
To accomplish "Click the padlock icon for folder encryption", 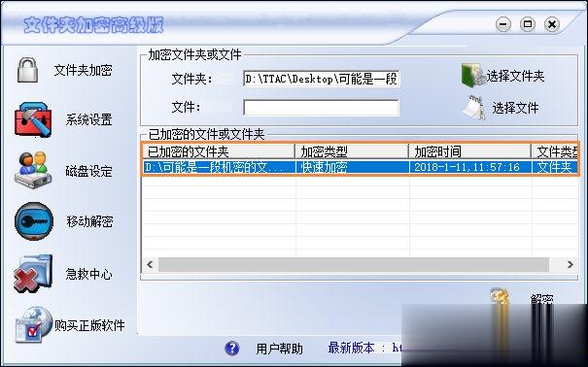I will [x=27, y=70].
